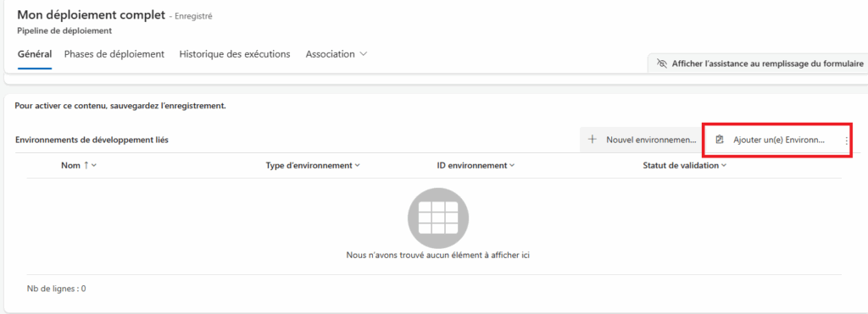The width and height of the screenshot is (868, 314).
Task: Open Historique des exécutions tab
Action: 235,54
